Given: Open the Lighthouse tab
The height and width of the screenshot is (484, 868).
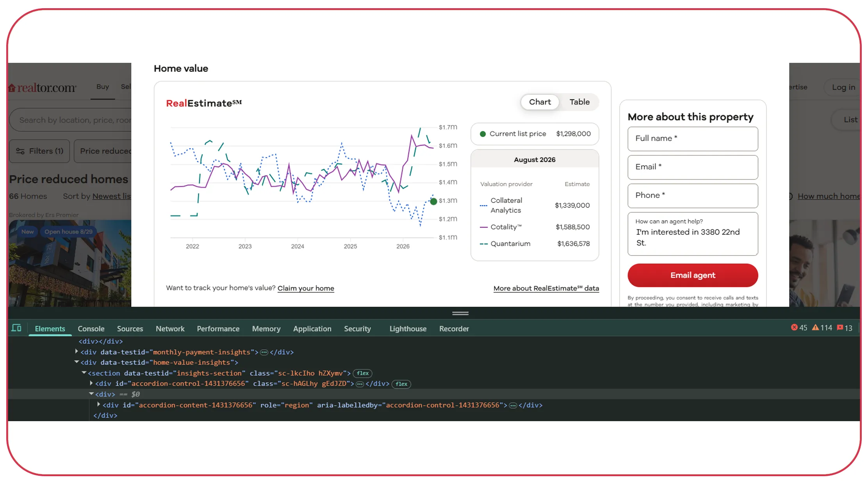Looking at the screenshot, I should click(408, 329).
